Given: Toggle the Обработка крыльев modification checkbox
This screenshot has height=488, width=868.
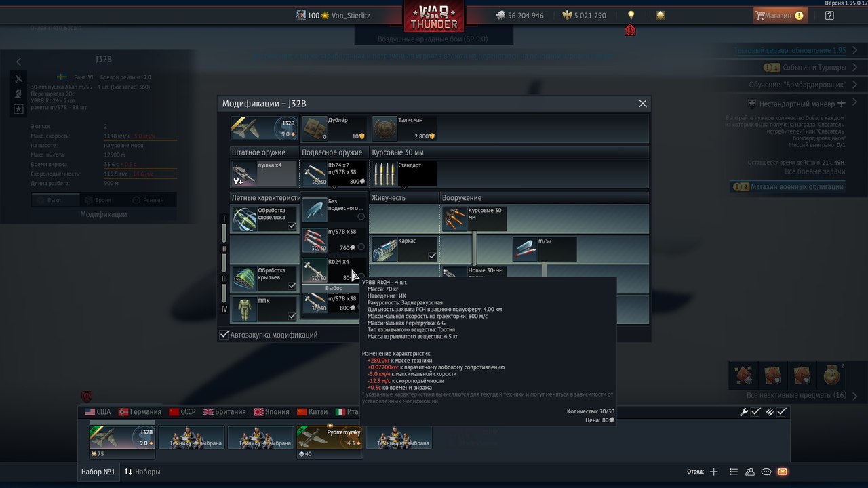Looking at the screenshot, I should [292, 286].
